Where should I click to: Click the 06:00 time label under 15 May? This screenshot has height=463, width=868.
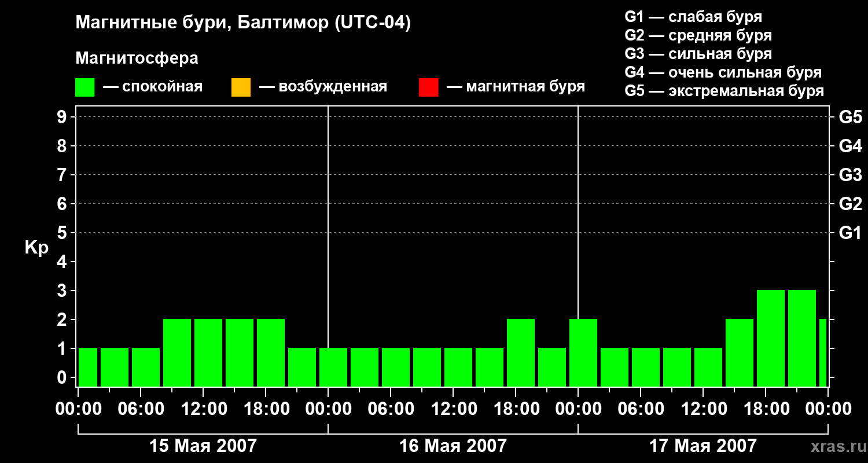[x=140, y=409]
